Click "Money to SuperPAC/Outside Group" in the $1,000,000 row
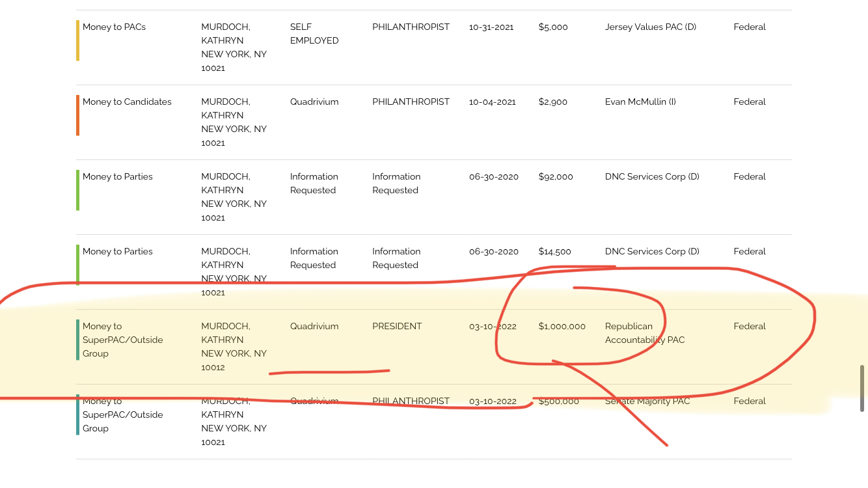 click(x=123, y=340)
